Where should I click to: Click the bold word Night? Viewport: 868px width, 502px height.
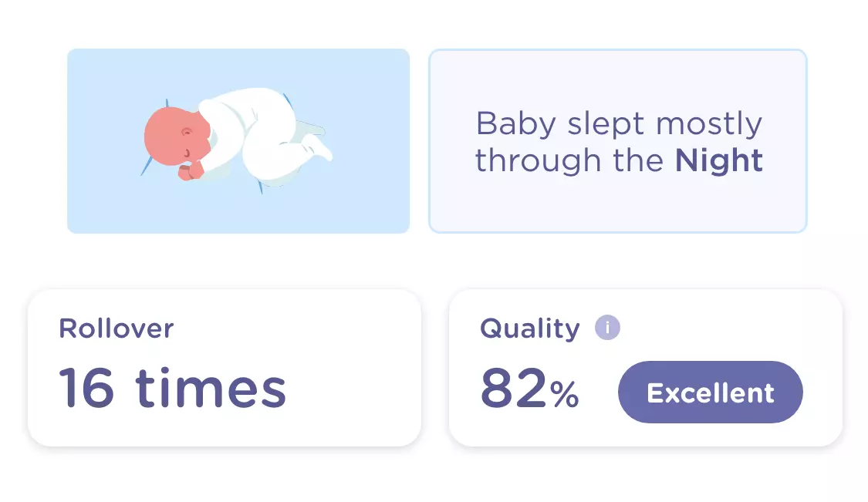[x=718, y=160]
